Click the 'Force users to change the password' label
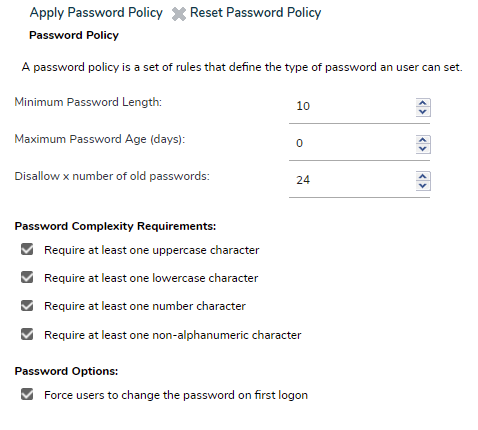Image resolution: width=478 pixels, height=430 pixels. pos(176,395)
